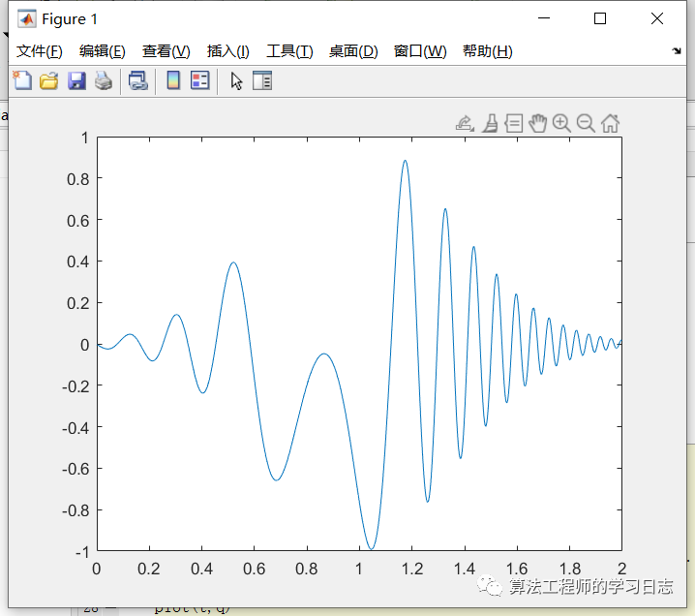Open the 编辑(E) menu
Image resolution: width=695 pixels, height=616 pixels.
click(x=103, y=51)
